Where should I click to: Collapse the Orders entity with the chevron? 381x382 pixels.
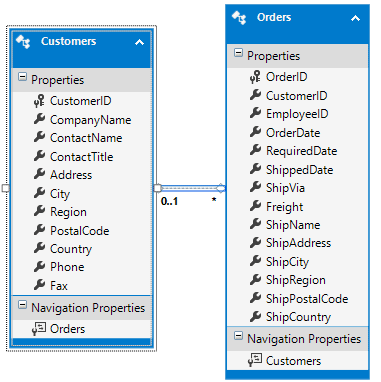[x=355, y=18]
